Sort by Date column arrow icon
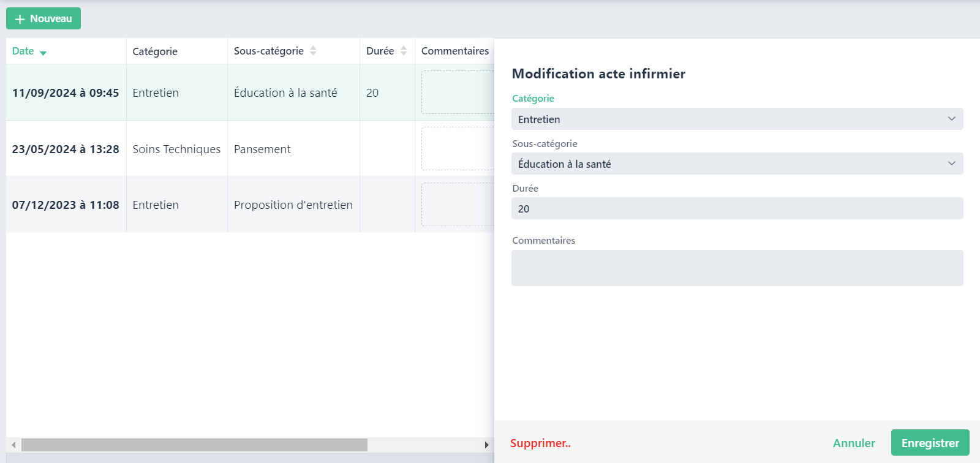980x463 pixels. [x=43, y=53]
